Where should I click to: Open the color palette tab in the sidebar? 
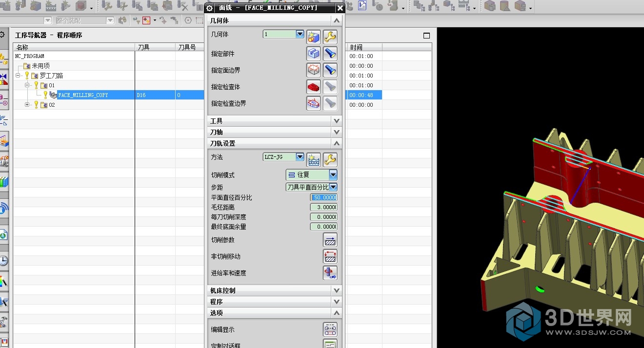coord(3,281)
